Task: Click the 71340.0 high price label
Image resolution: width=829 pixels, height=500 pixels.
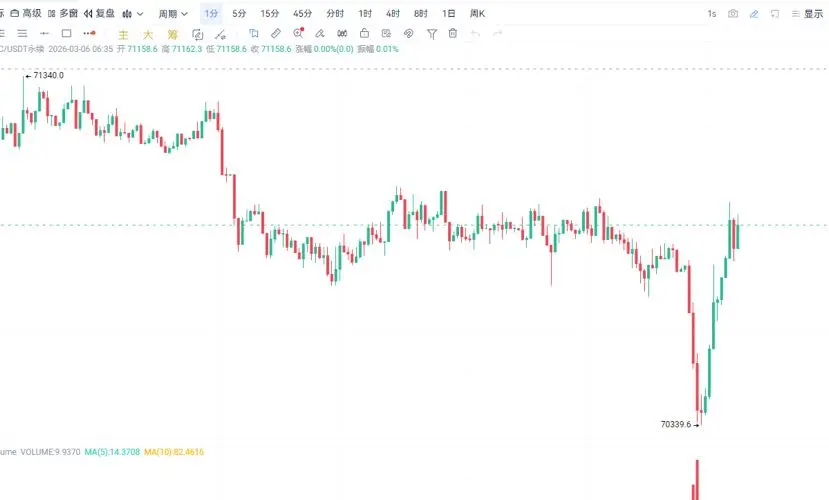Action: (x=48, y=76)
